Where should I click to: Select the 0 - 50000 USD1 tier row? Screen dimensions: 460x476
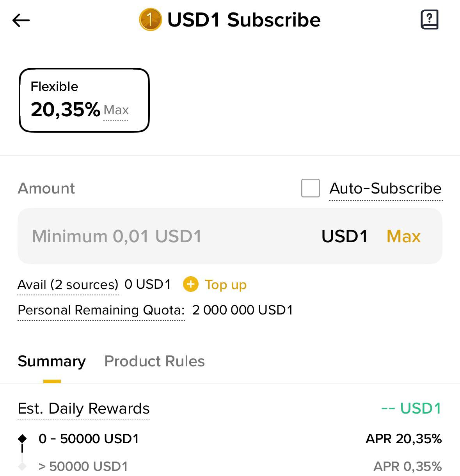tap(89, 439)
